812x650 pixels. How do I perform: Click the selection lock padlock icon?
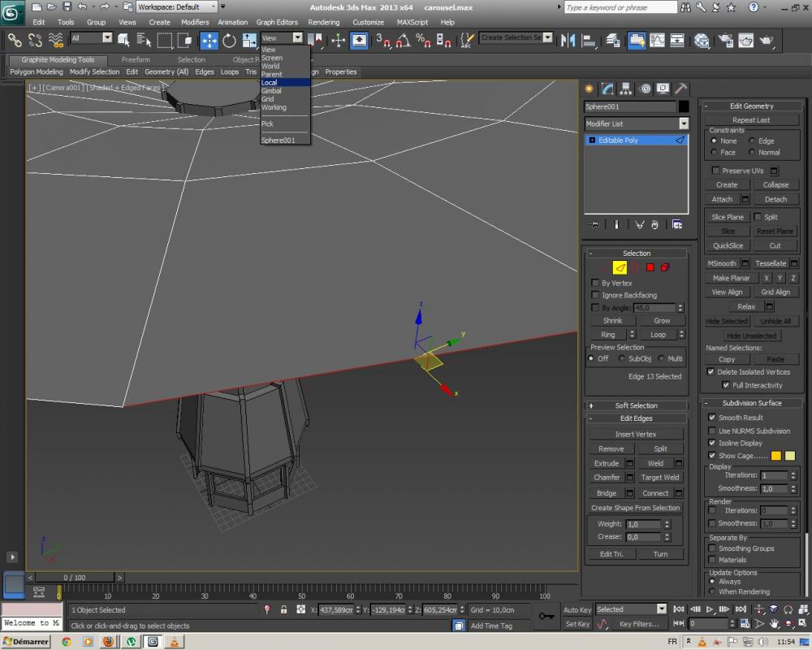click(283, 609)
